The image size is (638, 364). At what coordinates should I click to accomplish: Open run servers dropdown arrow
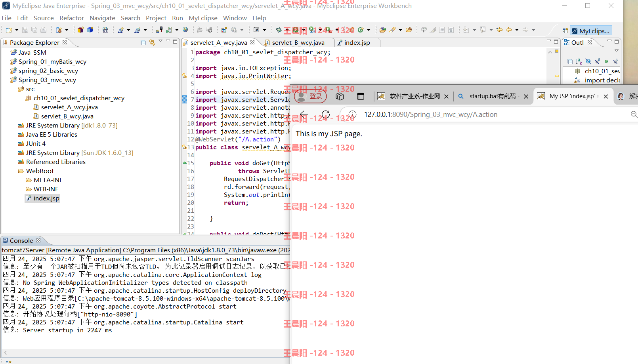pyautogui.click(x=177, y=30)
